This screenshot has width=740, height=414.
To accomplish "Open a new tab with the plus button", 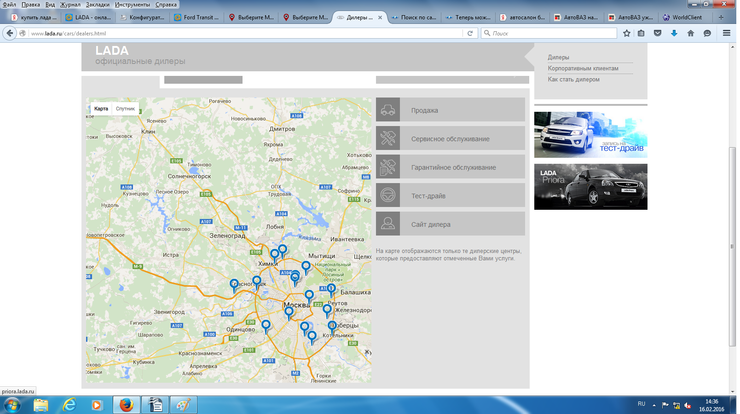I will click(721, 17).
